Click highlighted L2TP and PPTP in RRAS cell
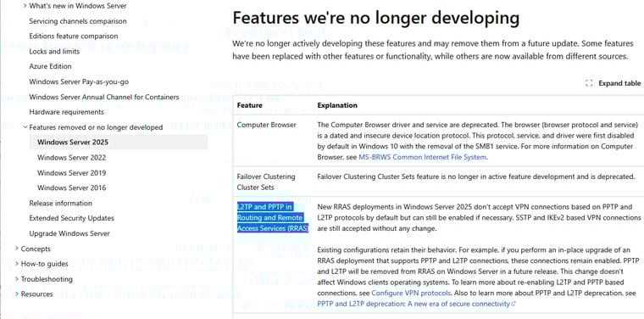This screenshot has height=319, width=644. pyautogui.click(x=273, y=217)
